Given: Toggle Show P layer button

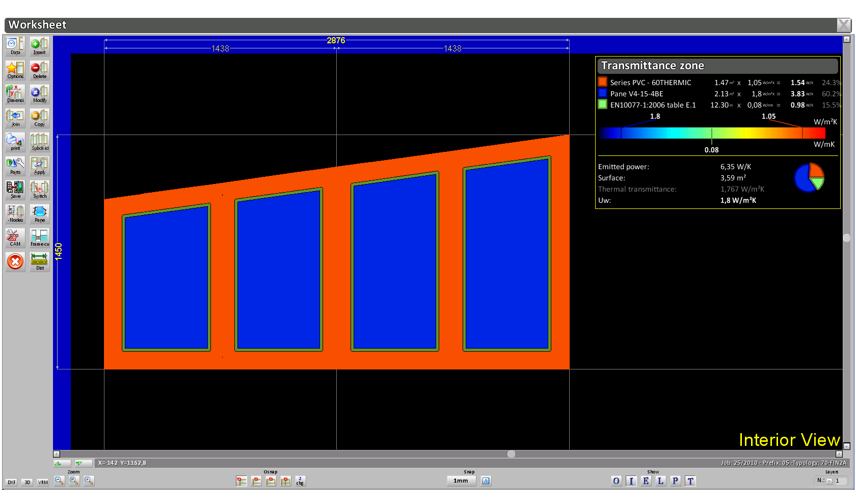Looking at the screenshot, I should click(x=675, y=481).
